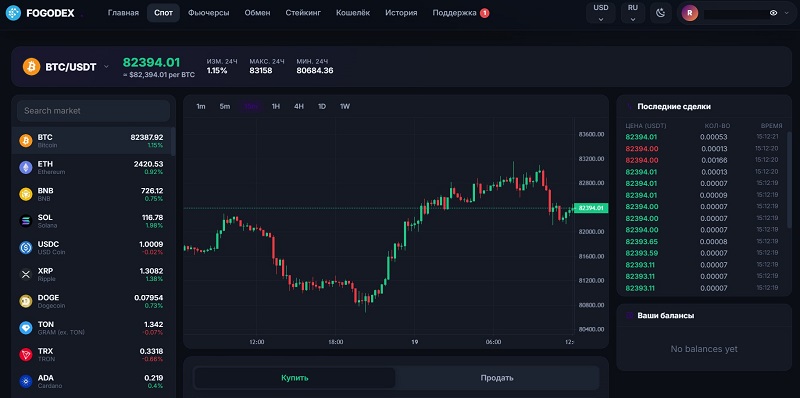The height and width of the screenshot is (398, 800).
Task: Click TRX price 0.3318
Action: (x=152, y=351)
